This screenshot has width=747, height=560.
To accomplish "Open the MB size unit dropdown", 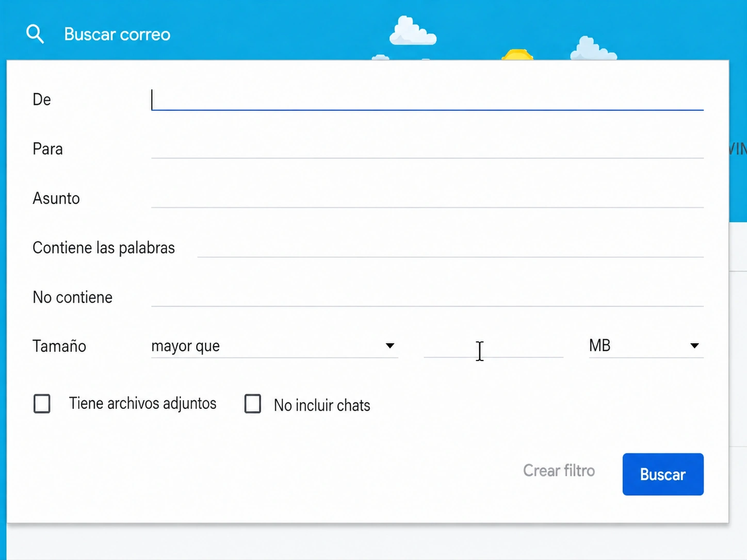I will 646,346.
